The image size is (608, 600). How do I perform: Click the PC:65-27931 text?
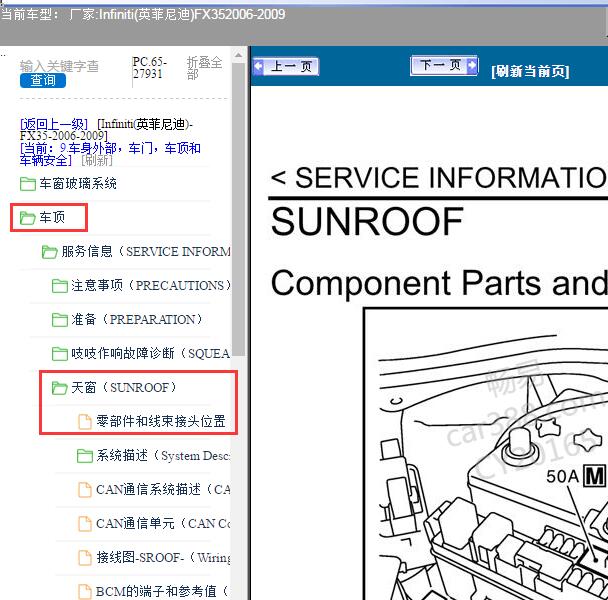[149, 67]
